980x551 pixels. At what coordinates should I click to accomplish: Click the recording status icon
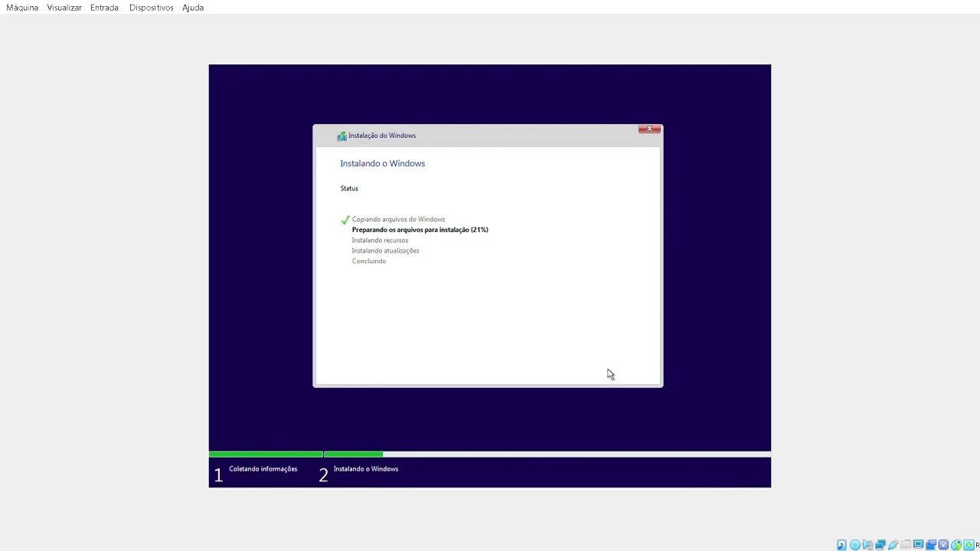(x=931, y=545)
